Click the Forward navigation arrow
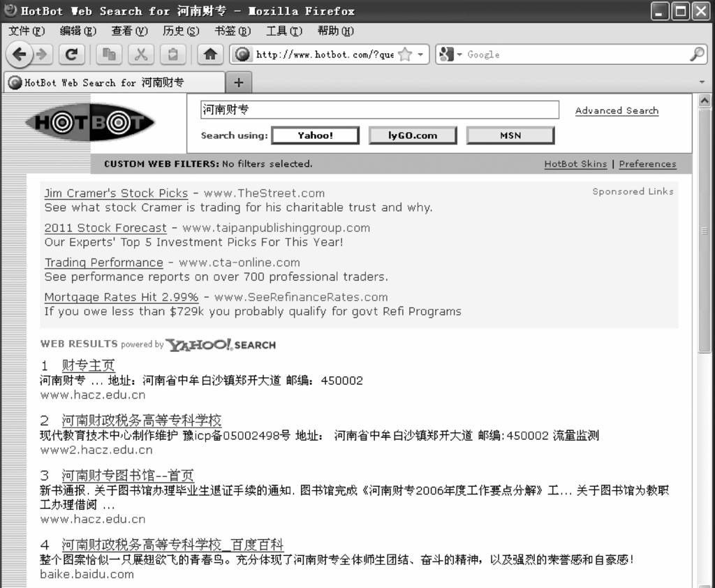The image size is (715, 588). pos(43,54)
